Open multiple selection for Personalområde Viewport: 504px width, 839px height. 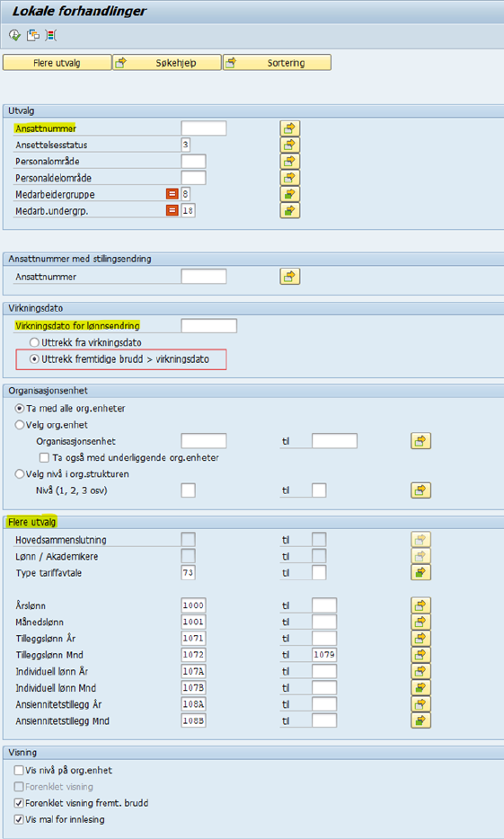coord(289,161)
